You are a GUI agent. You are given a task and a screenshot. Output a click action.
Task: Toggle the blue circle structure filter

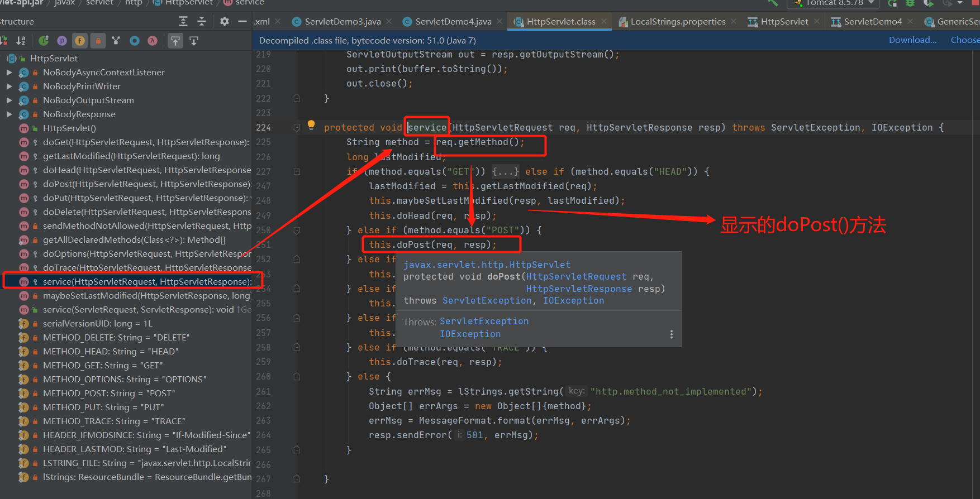tap(135, 41)
